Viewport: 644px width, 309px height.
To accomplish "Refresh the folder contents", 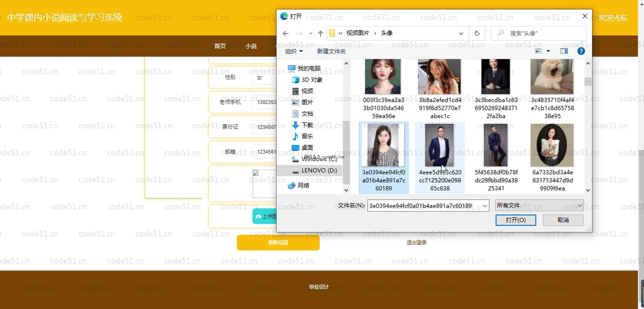I will click(x=477, y=33).
